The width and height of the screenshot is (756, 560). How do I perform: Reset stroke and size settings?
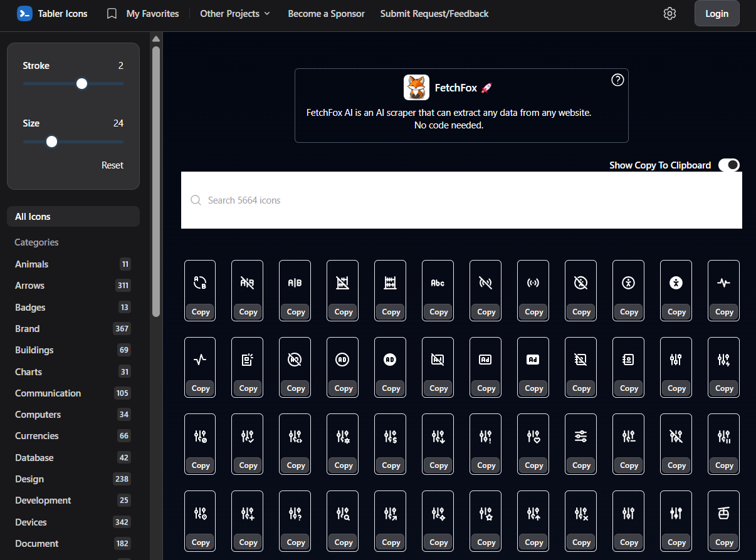point(113,165)
